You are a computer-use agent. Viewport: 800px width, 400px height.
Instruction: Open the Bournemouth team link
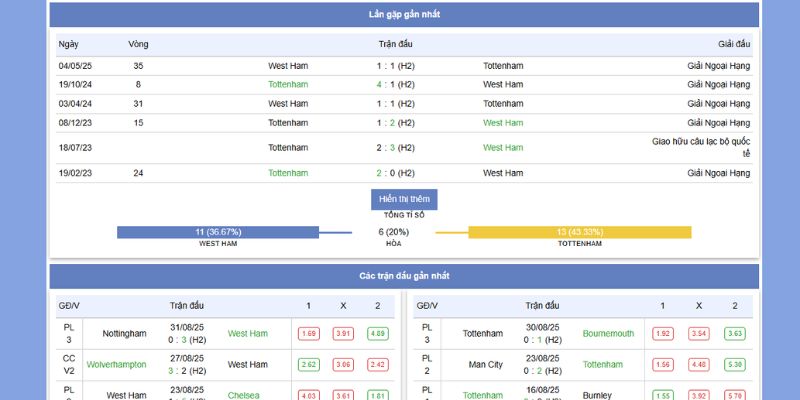[610, 334]
